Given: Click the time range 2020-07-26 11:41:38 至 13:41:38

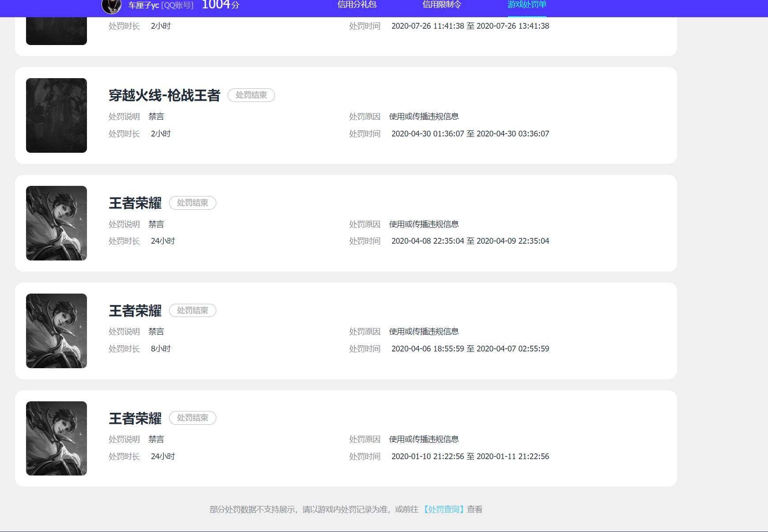Looking at the screenshot, I should pyautogui.click(x=470, y=26).
